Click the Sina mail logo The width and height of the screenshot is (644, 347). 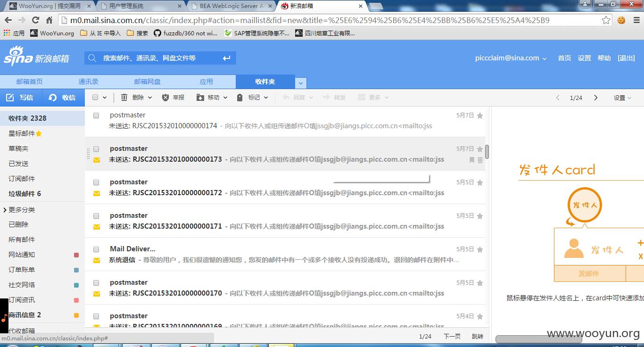37,57
